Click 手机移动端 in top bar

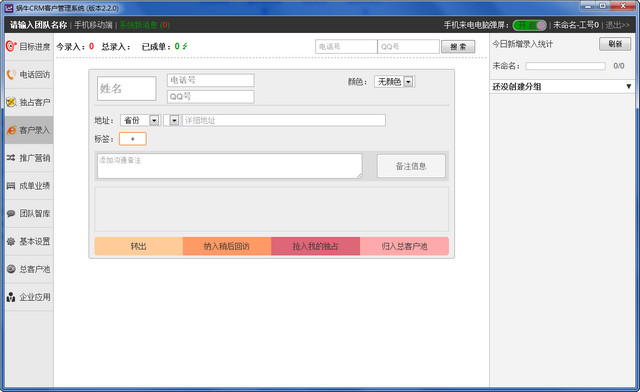pyautogui.click(x=93, y=25)
